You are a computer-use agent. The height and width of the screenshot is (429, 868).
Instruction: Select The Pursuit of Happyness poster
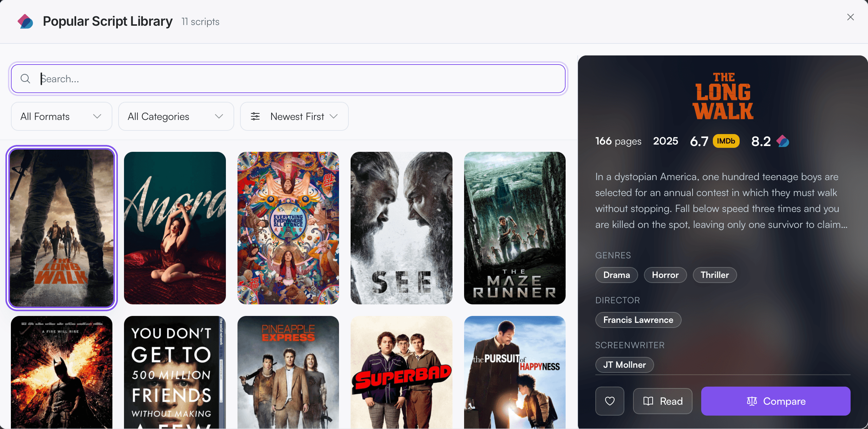click(515, 372)
